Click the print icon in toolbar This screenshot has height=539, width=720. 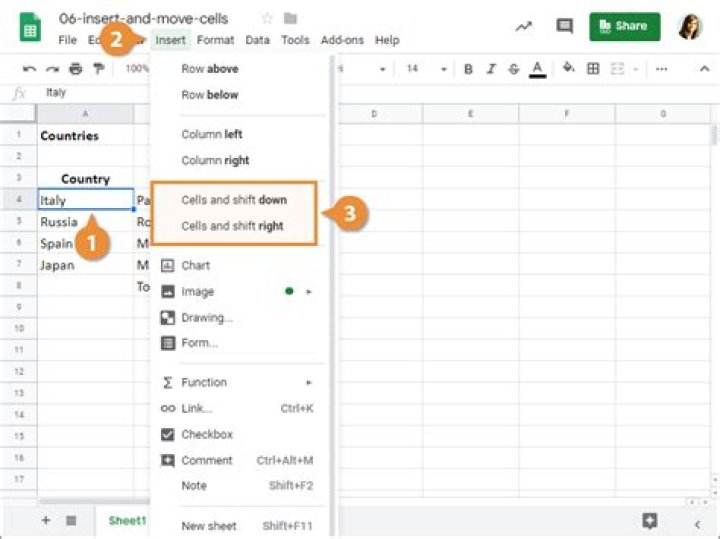point(75,69)
